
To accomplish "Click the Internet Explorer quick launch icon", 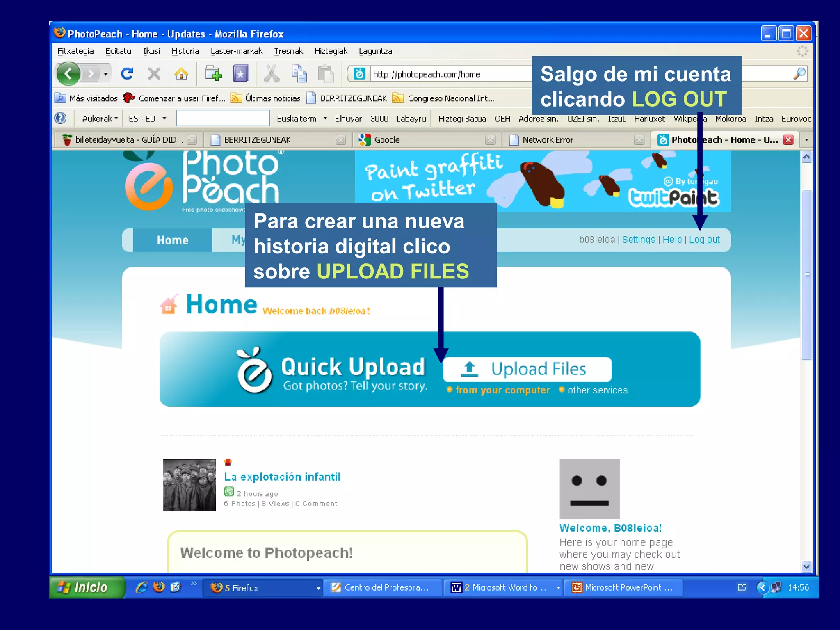I will click(142, 587).
